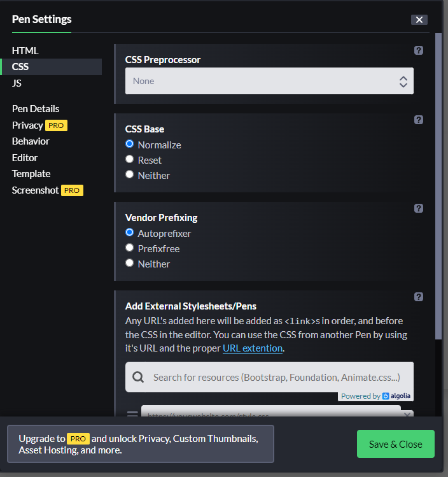
Task: Select Reset under CSS Base
Action: 129,159
